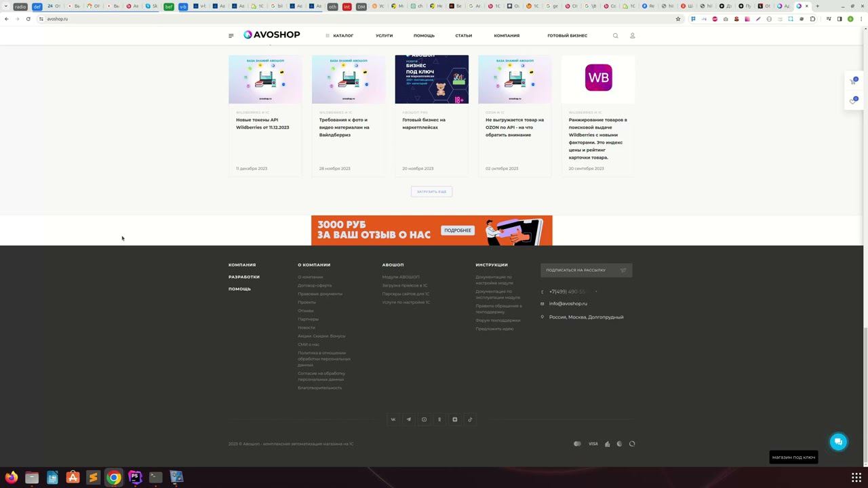Screen dimensions: 868x488
Task: Open footer link Договор-оферта
Action: 315,285
